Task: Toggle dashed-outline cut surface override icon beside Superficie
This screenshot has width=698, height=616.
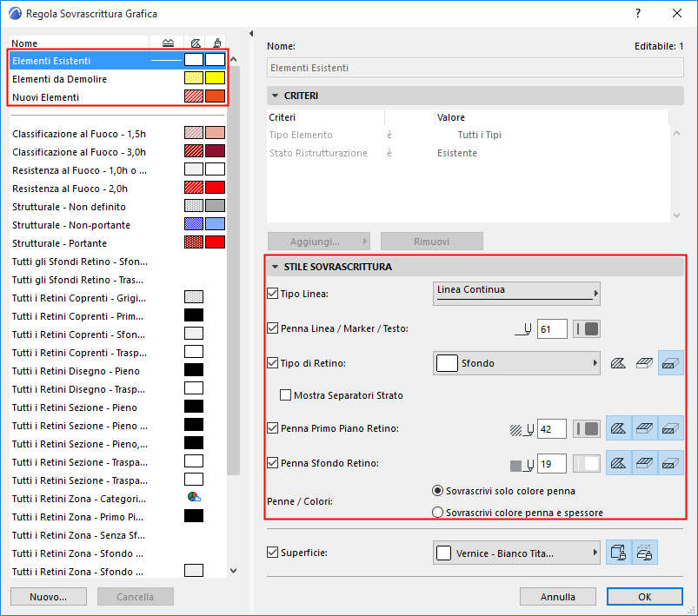Action: coord(644,553)
